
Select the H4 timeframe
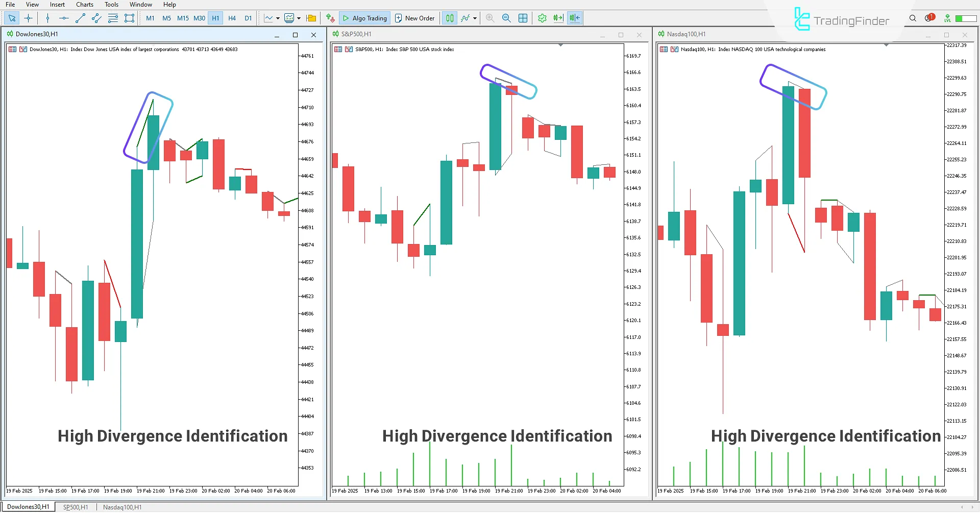[x=232, y=18]
